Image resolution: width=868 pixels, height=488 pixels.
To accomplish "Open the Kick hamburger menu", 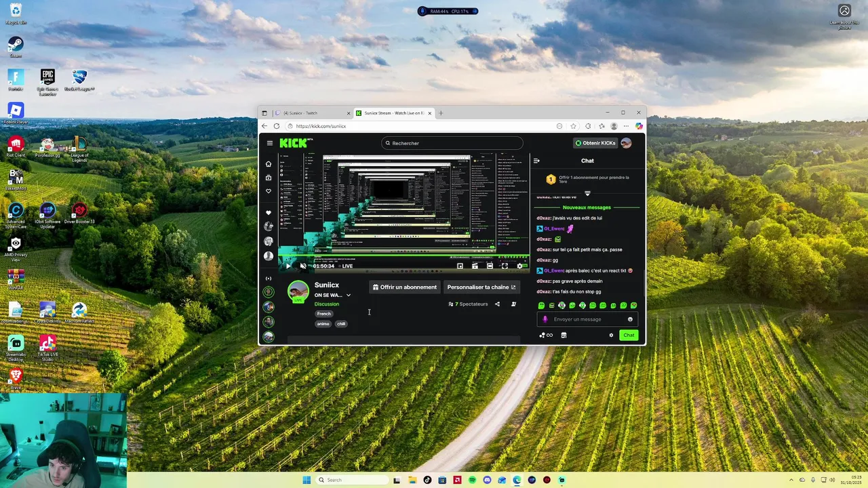I will tap(269, 143).
